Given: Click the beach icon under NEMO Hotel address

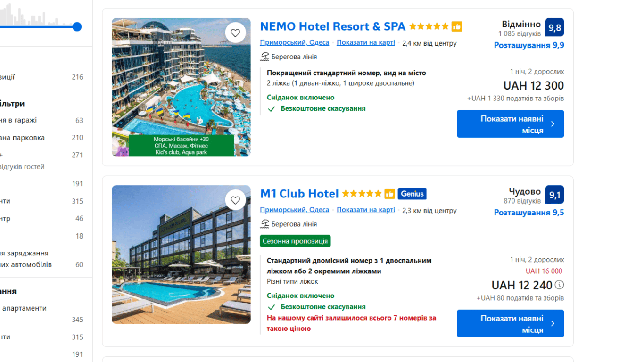Looking at the screenshot, I should (265, 57).
